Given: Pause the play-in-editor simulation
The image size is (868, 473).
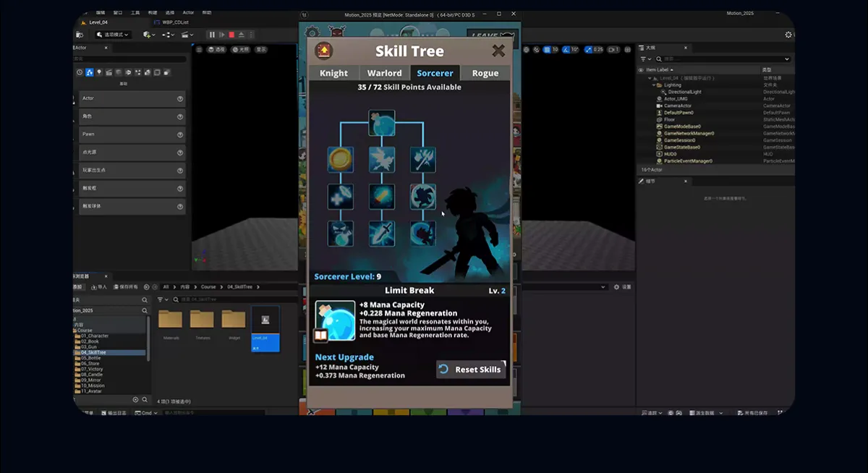Looking at the screenshot, I should click(x=212, y=35).
